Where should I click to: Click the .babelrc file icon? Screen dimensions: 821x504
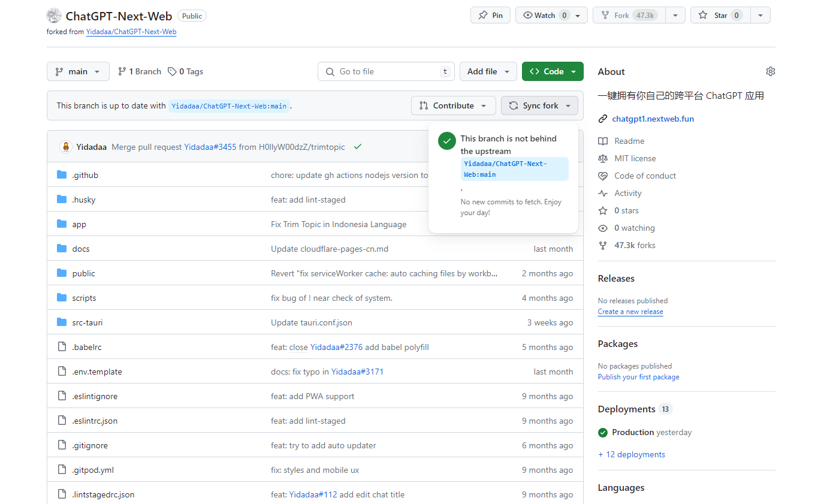62,347
